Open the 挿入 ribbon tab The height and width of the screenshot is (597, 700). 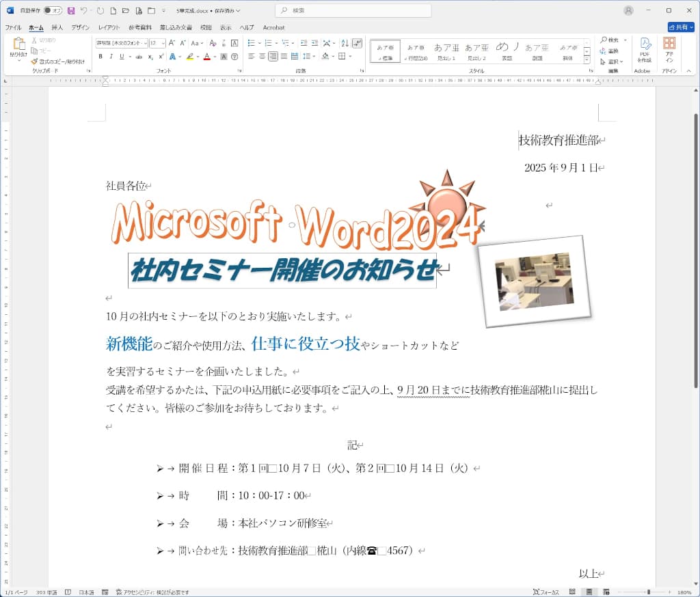[x=57, y=27]
